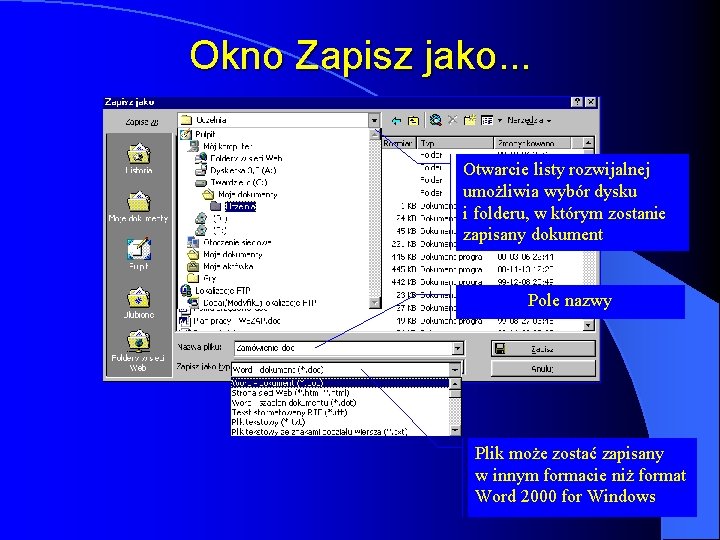The width and height of the screenshot is (720, 540).
Task: Choose Strona sieci Web file type
Action: [340, 393]
